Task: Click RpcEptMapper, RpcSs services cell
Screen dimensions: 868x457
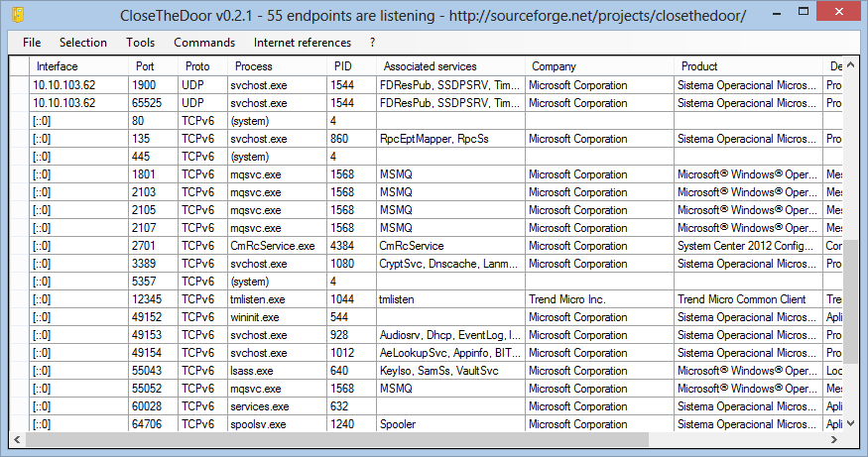Action: coord(450,139)
